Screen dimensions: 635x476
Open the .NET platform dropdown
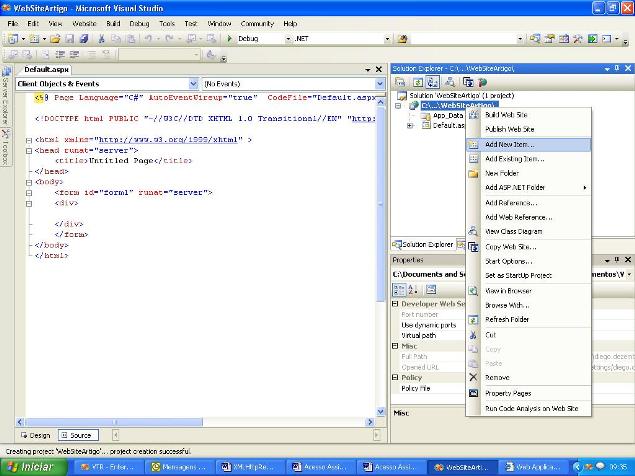click(x=387, y=39)
